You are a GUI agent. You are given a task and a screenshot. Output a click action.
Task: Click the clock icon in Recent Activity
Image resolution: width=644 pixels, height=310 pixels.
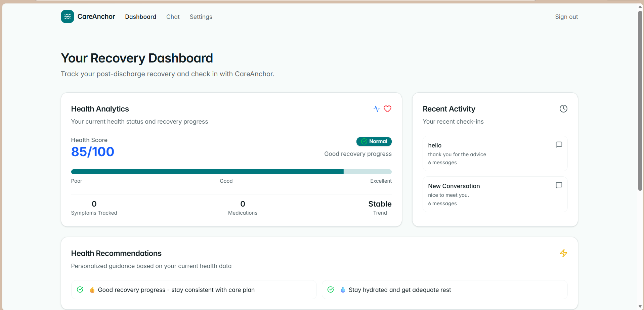563,108
